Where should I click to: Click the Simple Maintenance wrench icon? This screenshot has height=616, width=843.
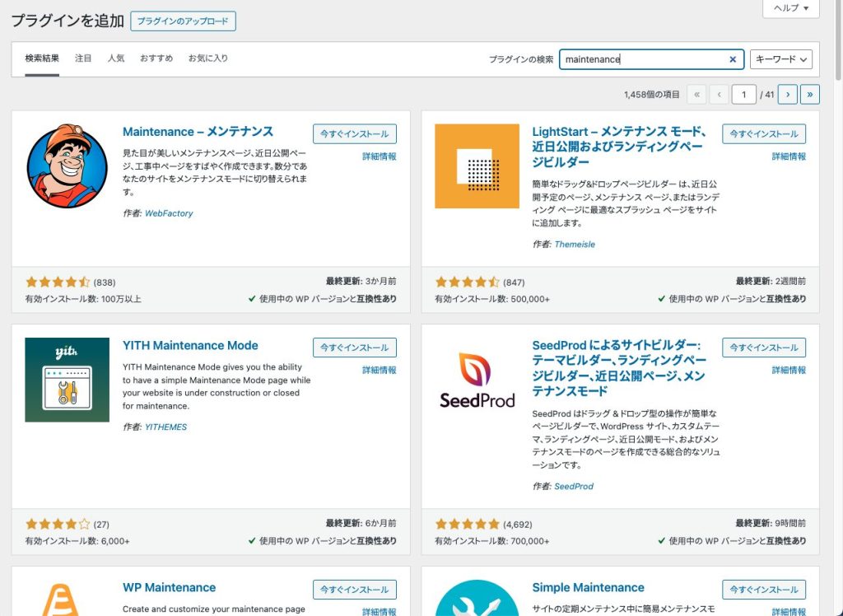tap(477, 598)
